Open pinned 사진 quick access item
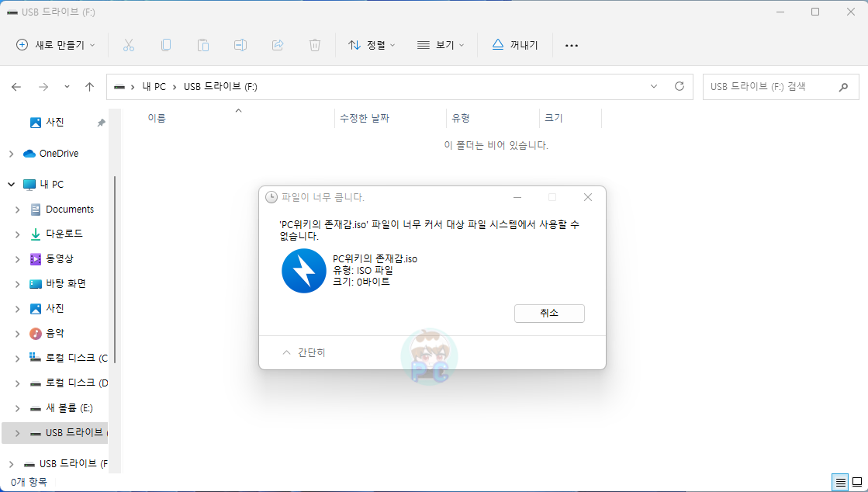868x492 pixels. pos(54,123)
